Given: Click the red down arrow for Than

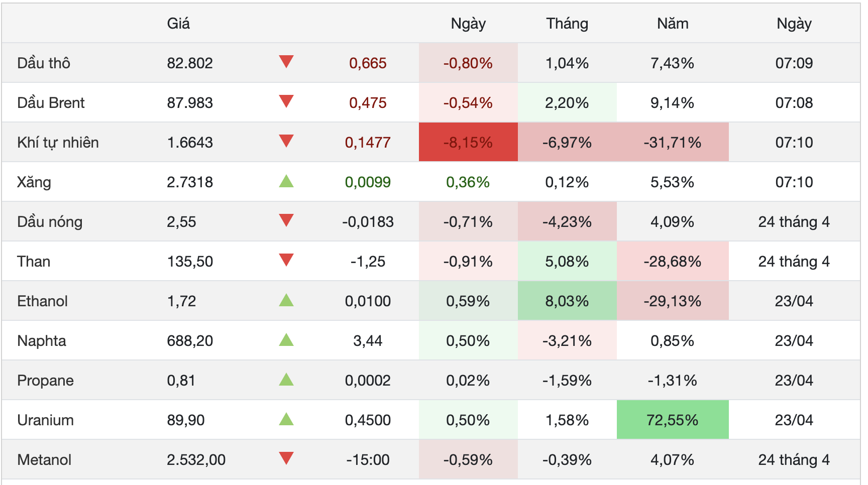Looking at the screenshot, I should [x=286, y=260].
